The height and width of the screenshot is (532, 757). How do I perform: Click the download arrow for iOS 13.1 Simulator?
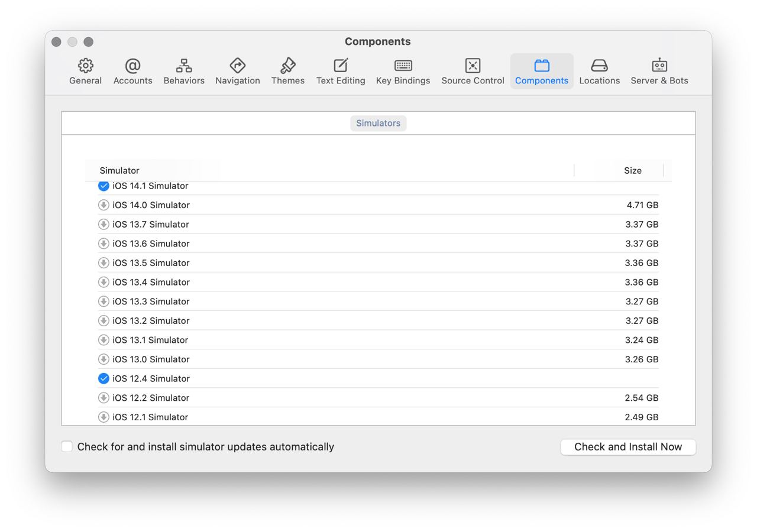tap(103, 340)
